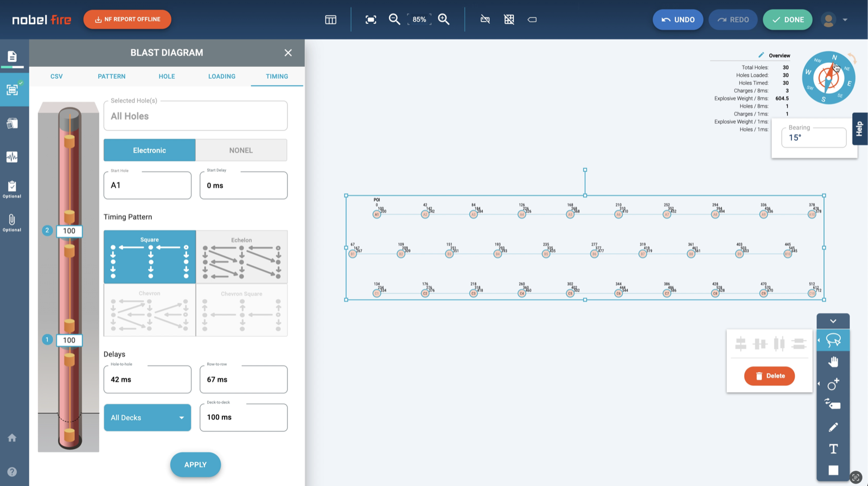868x486 pixels.
Task: Choose Echelon timing pattern
Action: pyautogui.click(x=241, y=257)
